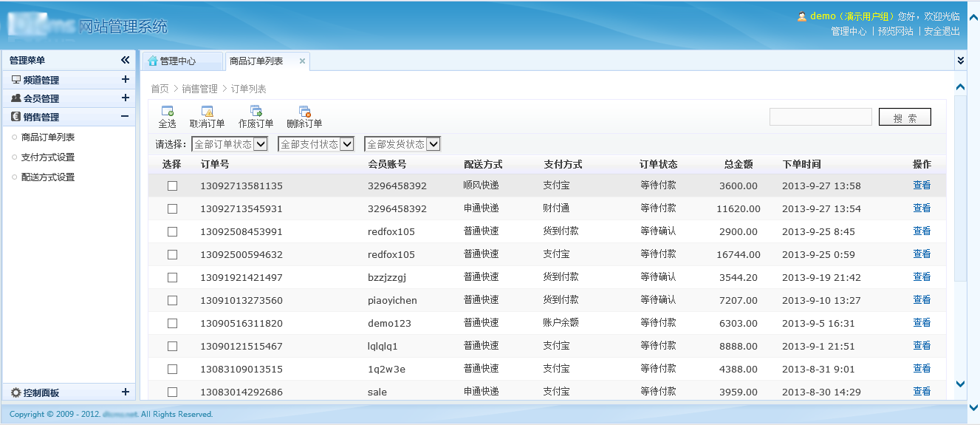This screenshot has height=425, width=980.
Task: Close the 商品订单列表 tab
Action: pos(302,61)
